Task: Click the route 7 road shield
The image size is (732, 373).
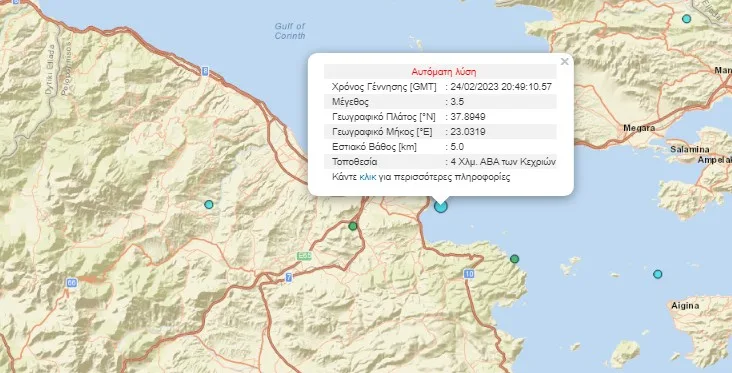Action: [x=289, y=277]
